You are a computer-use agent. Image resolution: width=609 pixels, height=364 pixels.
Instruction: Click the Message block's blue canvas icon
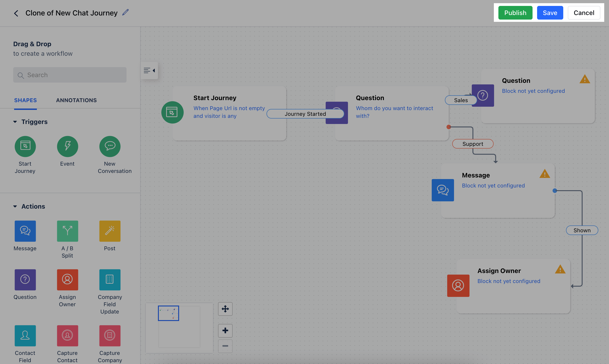click(442, 190)
